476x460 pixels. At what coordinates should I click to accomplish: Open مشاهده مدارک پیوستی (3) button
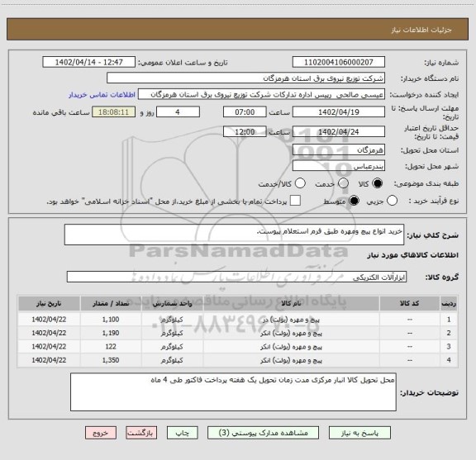[x=263, y=433]
